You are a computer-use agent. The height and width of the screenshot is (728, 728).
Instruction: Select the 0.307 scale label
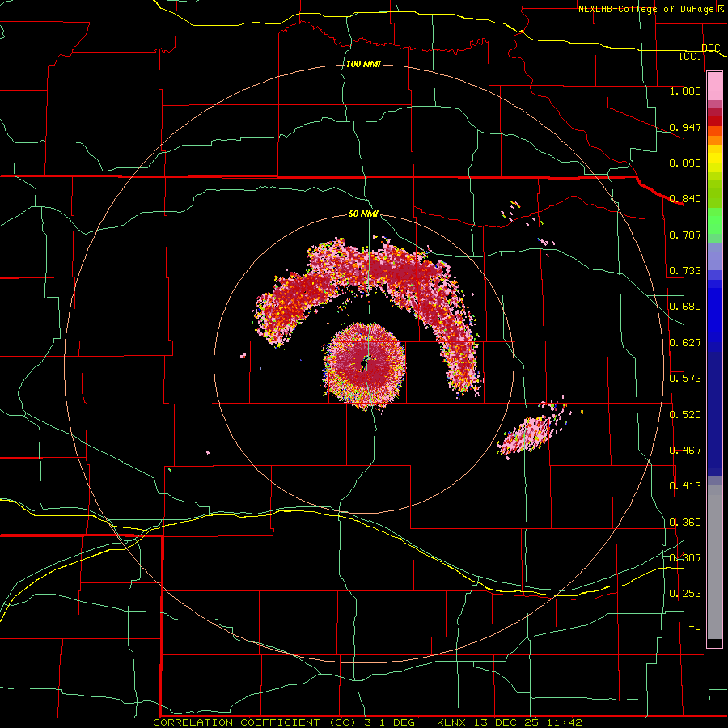[685, 558]
